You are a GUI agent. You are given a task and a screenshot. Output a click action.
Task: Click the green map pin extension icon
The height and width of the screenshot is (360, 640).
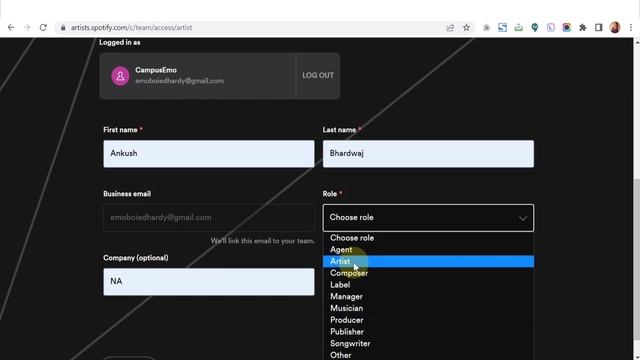[535, 28]
